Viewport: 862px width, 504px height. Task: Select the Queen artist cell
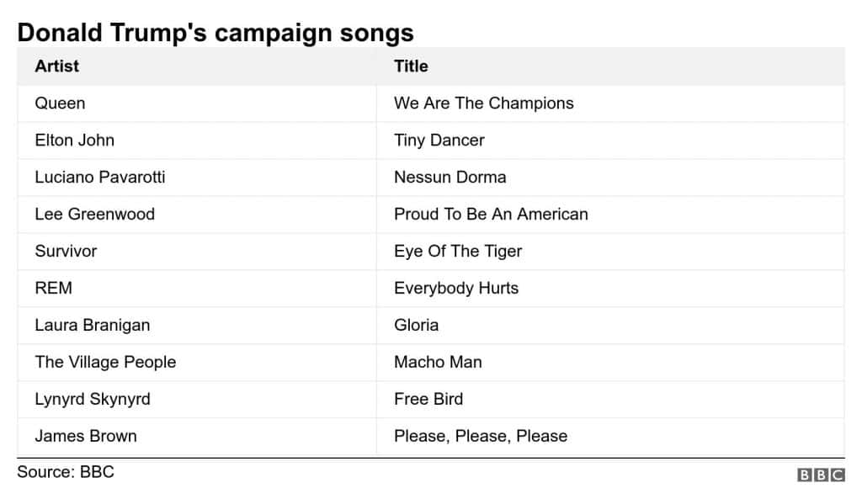(x=60, y=103)
